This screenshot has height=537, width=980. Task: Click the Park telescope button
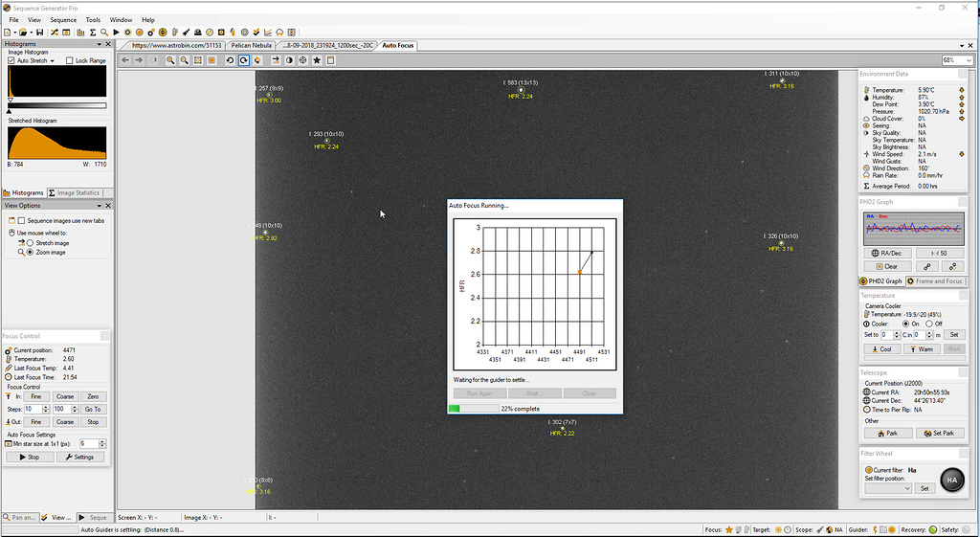pyautogui.click(x=888, y=433)
